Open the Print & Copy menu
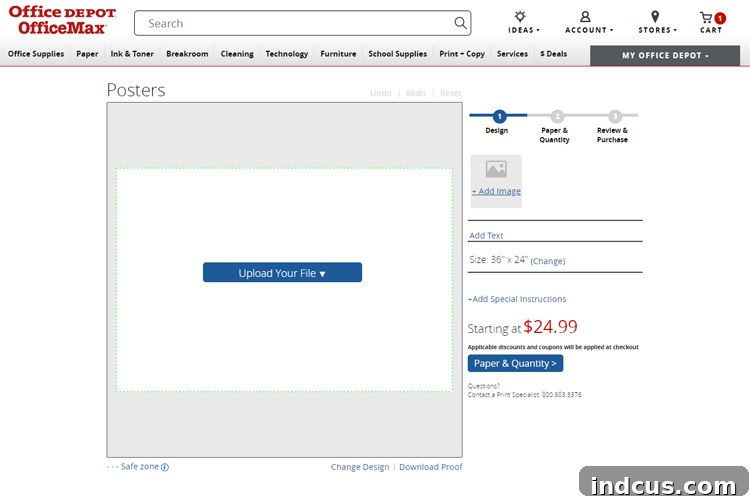The image size is (750, 502). pos(462,54)
